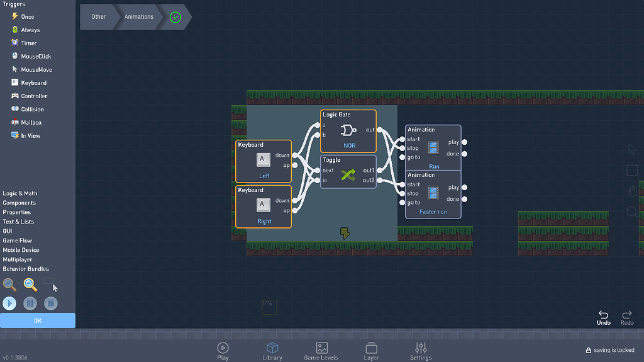Select the Keyboard Right node key icon

tap(264, 205)
